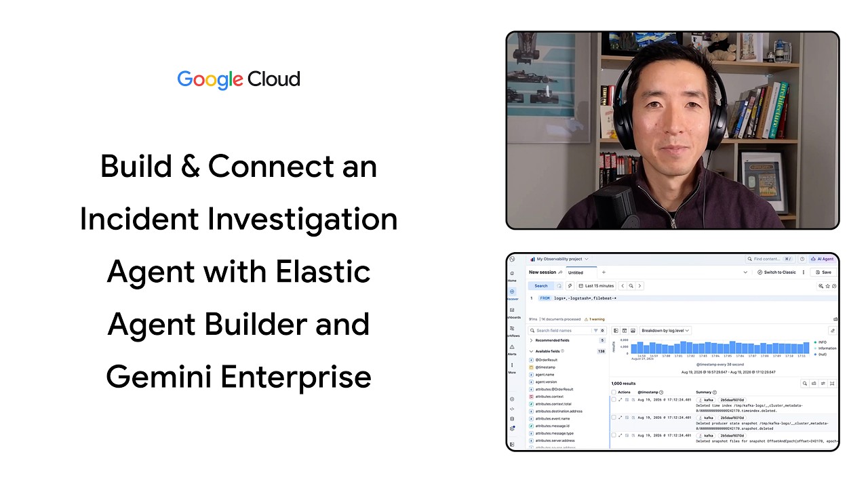Click the @timestamp column header
The width and height of the screenshot is (868, 488).
coord(650,392)
